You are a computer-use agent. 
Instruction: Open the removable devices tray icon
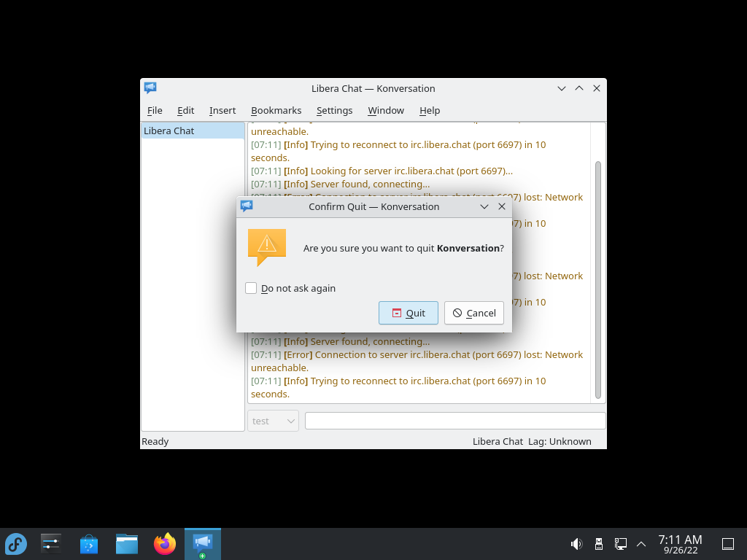(599, 544)
